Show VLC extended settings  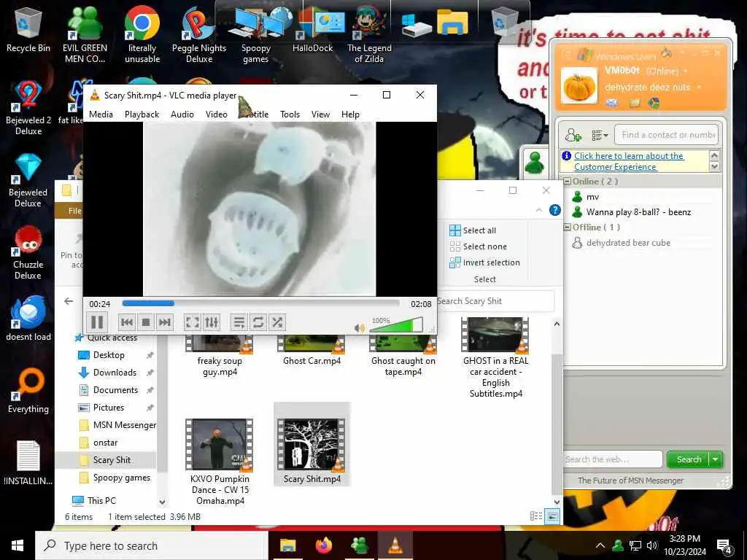[212, 322]
